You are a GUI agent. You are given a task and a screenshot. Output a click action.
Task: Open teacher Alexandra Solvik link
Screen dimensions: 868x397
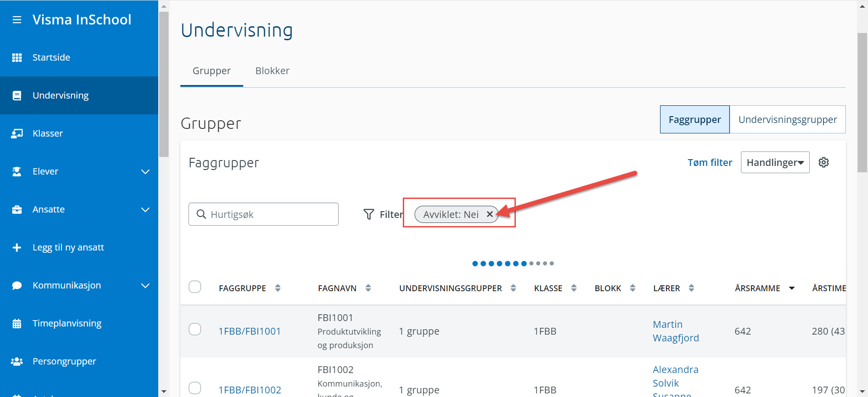click(675, 376)
